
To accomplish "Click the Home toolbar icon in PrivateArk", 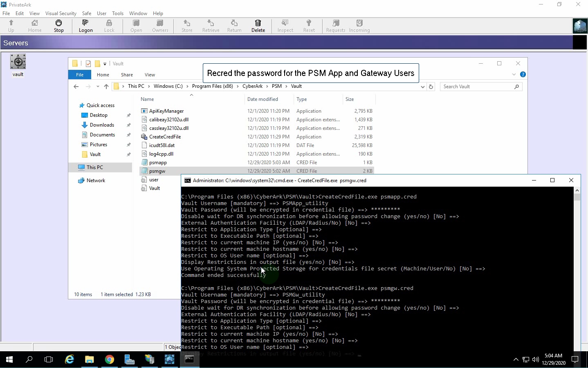I will (x=35, y=26).
